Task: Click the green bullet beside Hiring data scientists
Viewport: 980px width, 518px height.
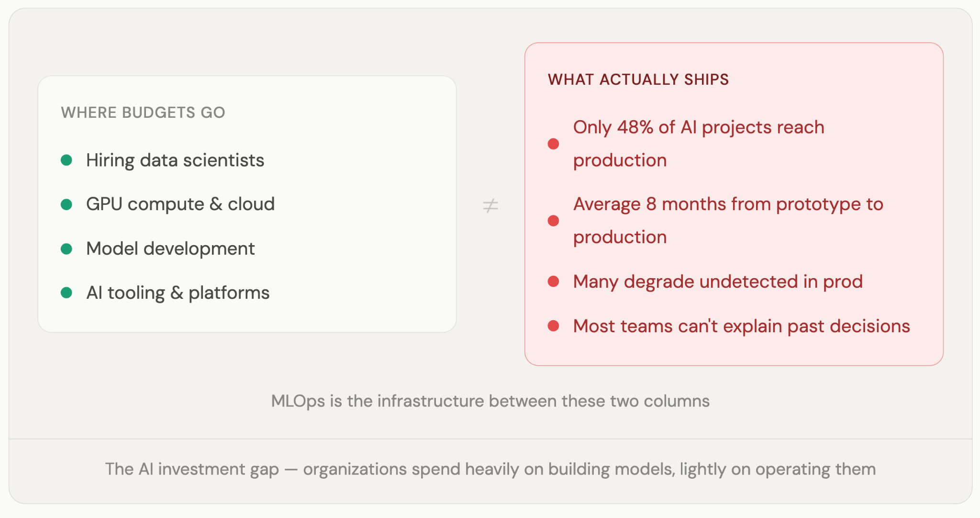Action: [x=67, y=160]
